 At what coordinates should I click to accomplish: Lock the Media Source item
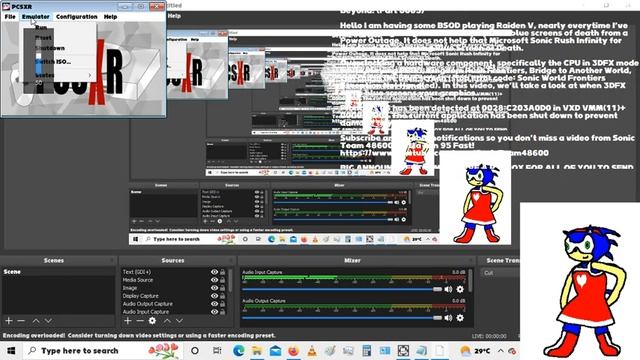click(222, 280)
